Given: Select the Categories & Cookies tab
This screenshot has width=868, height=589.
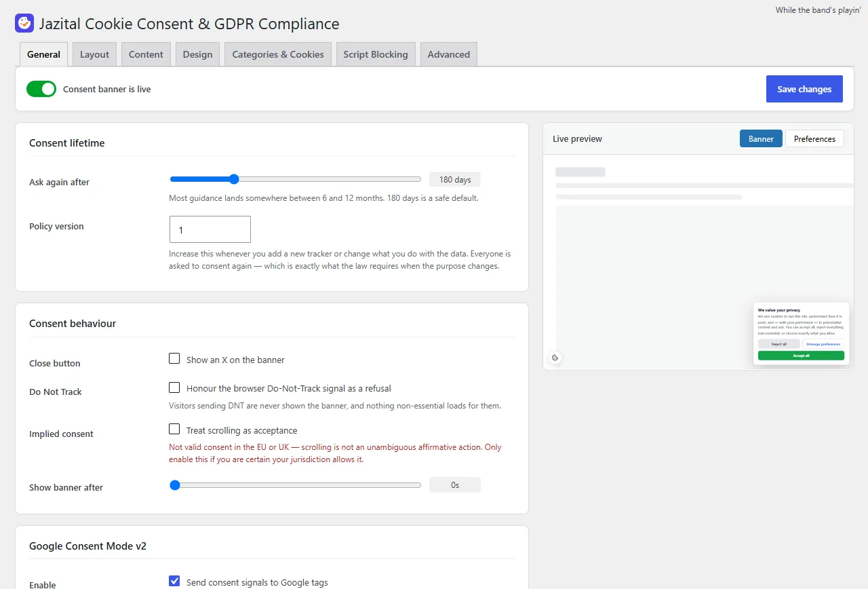Looking at the screenshot, I should coord(278,54).
